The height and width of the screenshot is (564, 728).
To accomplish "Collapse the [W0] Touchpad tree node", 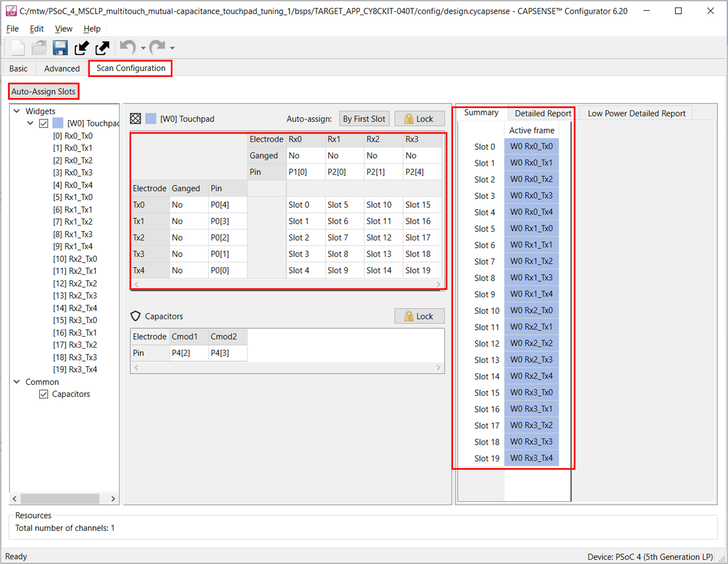I will 30,123.
